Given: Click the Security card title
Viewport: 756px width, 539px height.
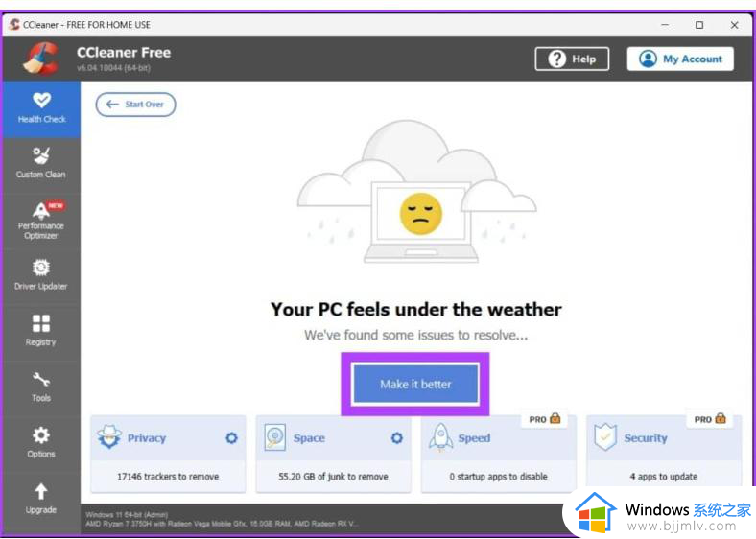Looking at the screenshot, I should (x=646, y=437).
